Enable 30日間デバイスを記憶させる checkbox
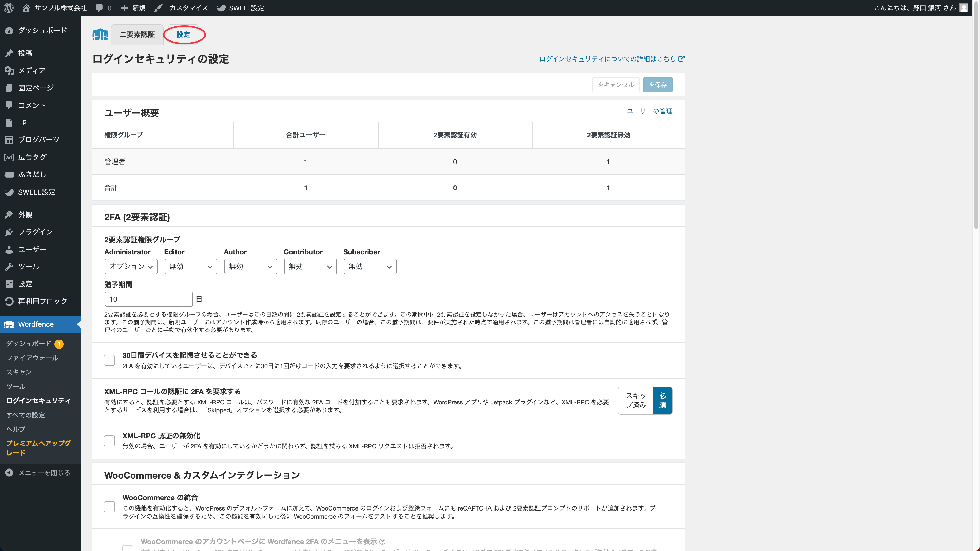Image resolution: width=980 pixels, height=551 pixels. 109,360
